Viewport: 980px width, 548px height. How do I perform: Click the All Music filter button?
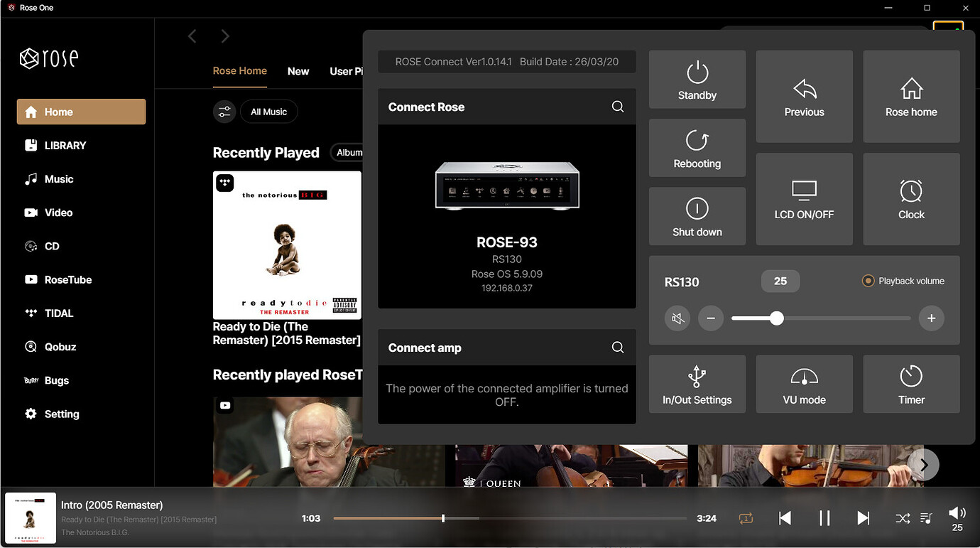[269, 112]
